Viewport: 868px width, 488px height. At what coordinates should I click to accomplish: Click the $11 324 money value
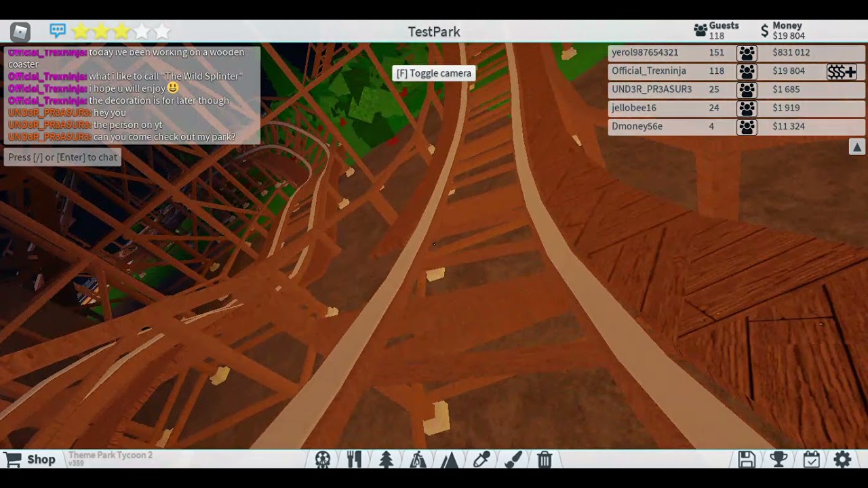pos(789,126)
